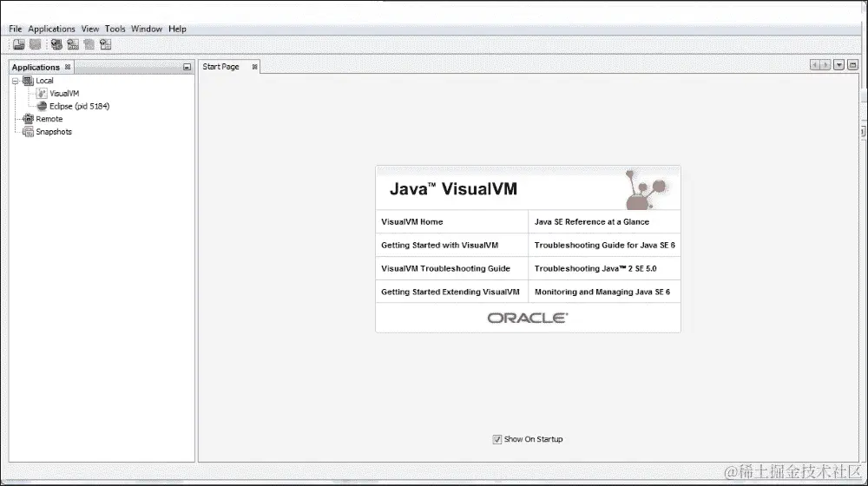
Task: Collapse the Local tree node
Action: point(16,81)
